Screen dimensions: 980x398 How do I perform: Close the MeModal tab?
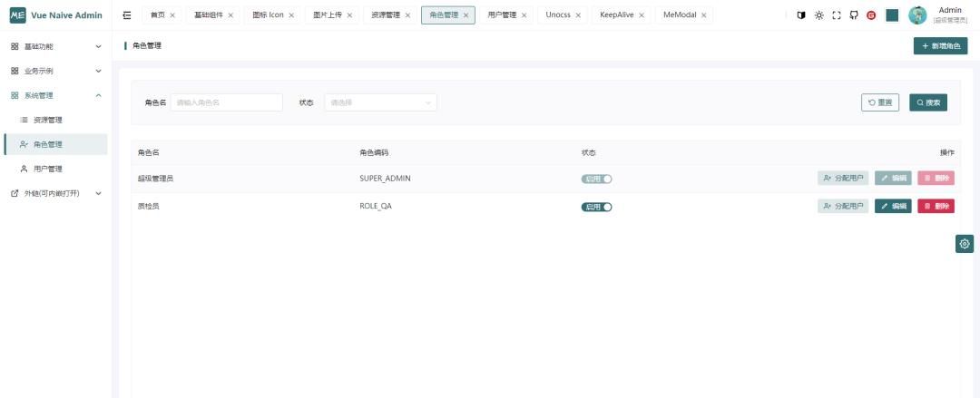click(704, 15)
